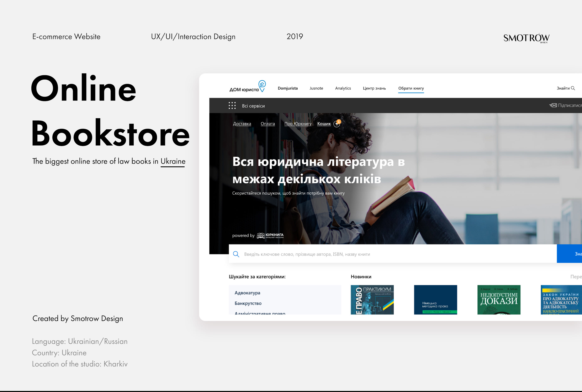This screenshot has width=582, height=392.
Task: Open the Про Юркнигу link
Action: pos(298,124)
